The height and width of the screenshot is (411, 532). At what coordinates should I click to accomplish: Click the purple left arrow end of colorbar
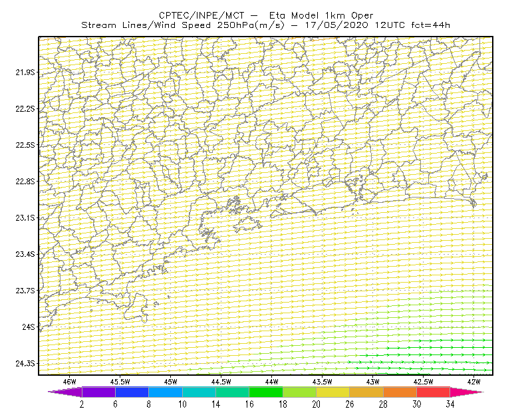point(65,392)
